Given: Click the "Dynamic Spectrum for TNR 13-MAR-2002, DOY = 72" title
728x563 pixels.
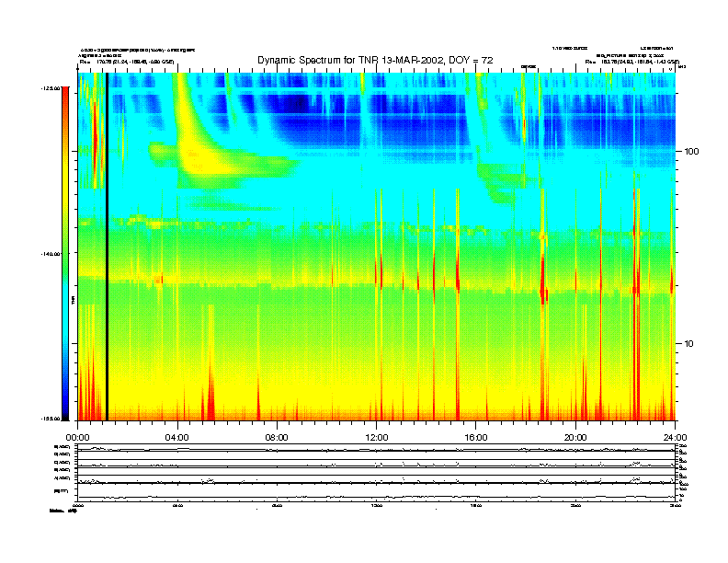Looking at the screenshot, I should click(375, 60).
